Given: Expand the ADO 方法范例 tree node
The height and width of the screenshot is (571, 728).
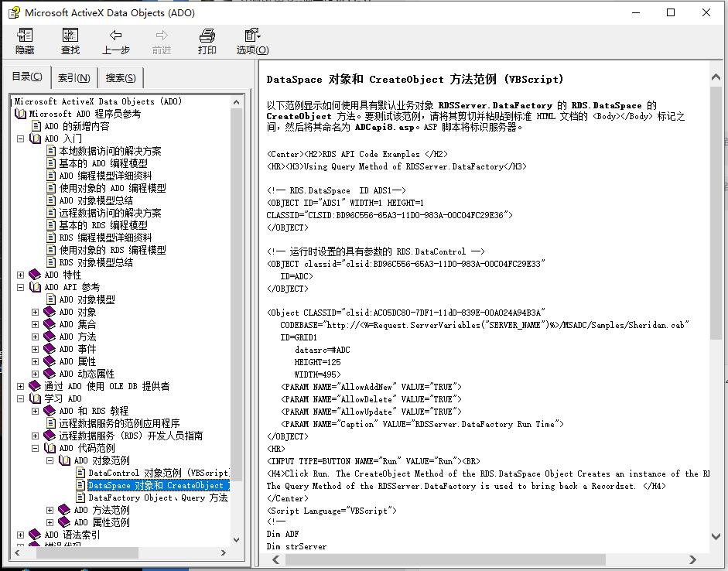Looking at the screenshot, I should pos(50,510).
